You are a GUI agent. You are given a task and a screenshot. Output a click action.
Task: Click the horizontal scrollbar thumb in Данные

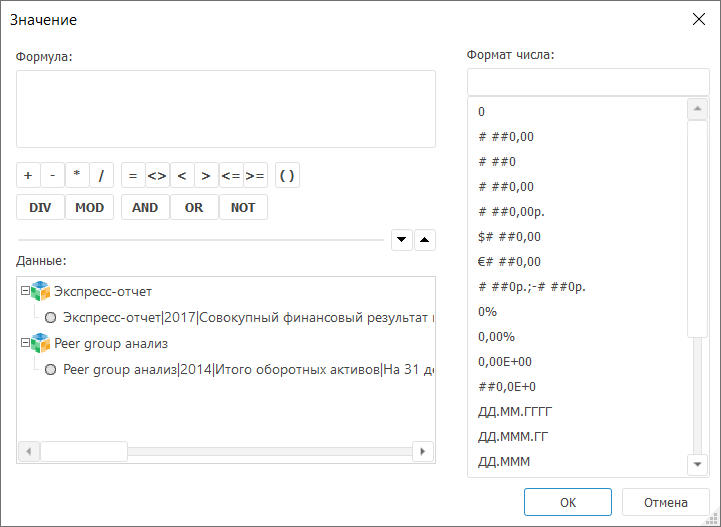click(83, 451)
